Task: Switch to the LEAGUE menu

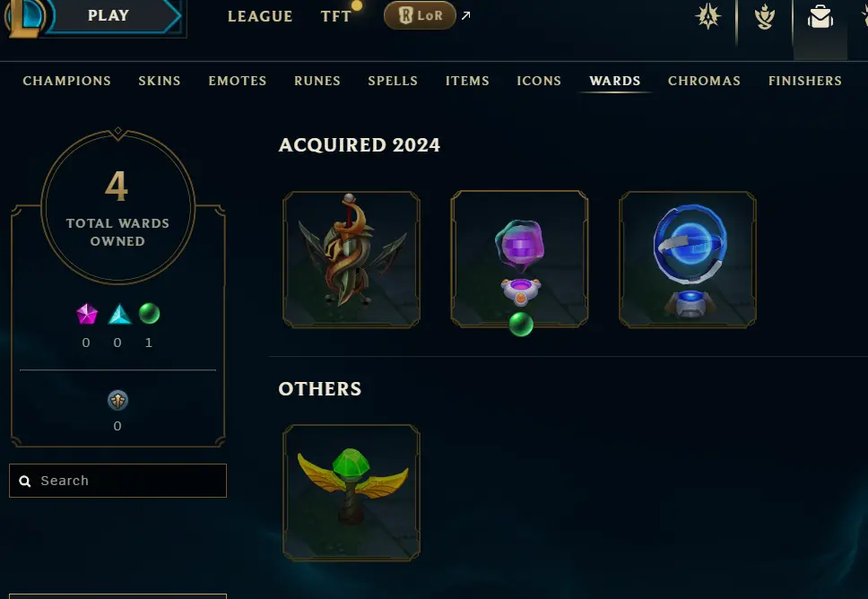Action: click(260, 17)
